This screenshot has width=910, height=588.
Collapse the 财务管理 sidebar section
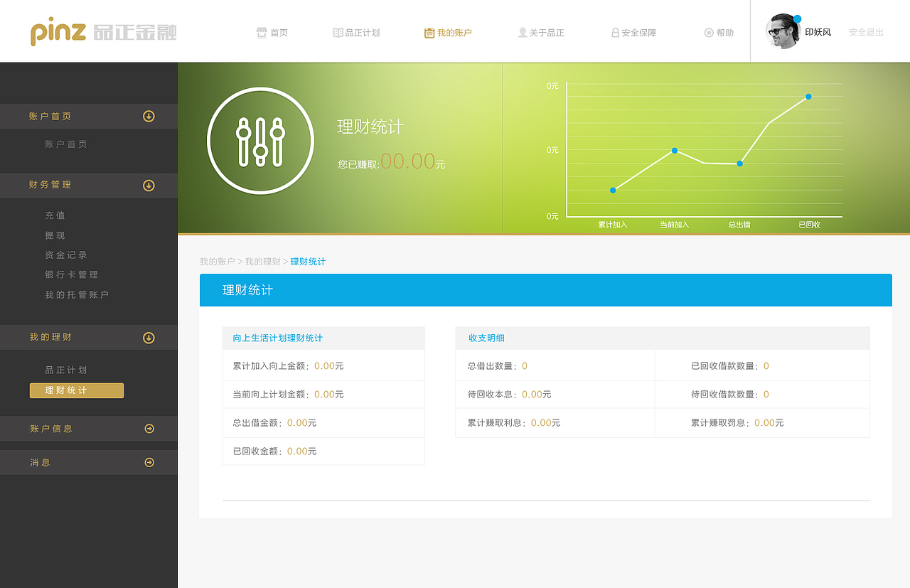[149, 185]
